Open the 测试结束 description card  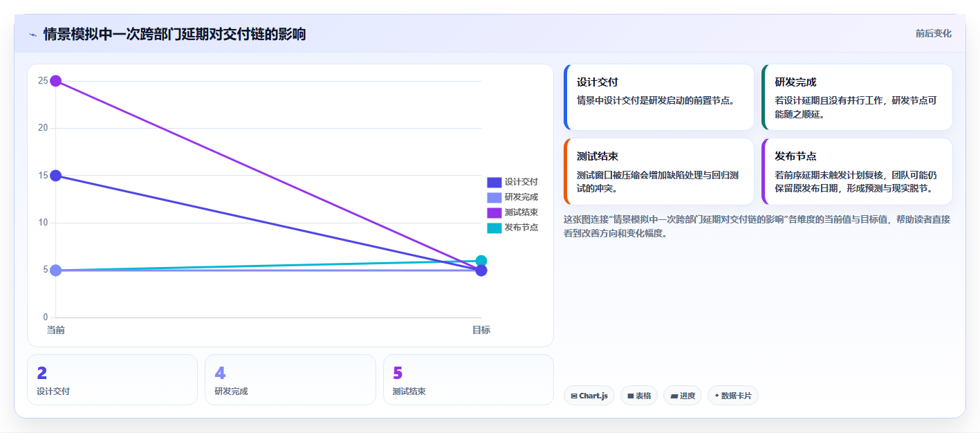click(x=659, y=172)
